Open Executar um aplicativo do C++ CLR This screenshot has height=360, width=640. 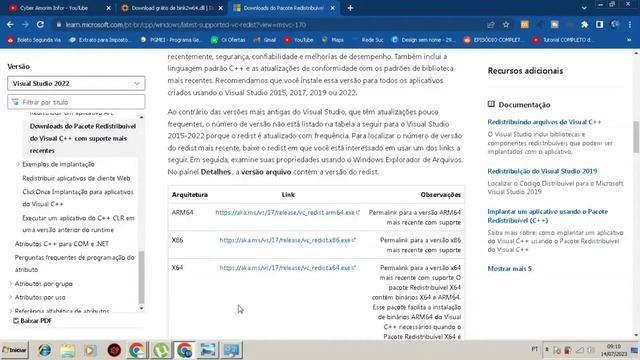tap(78, 224)
